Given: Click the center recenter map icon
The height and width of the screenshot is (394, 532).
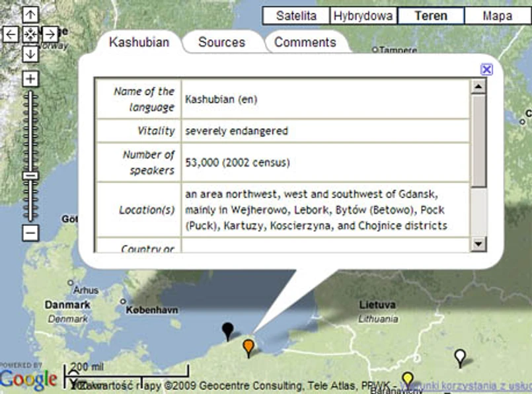Looking at the screenshot, I should (x=30, y=34).
